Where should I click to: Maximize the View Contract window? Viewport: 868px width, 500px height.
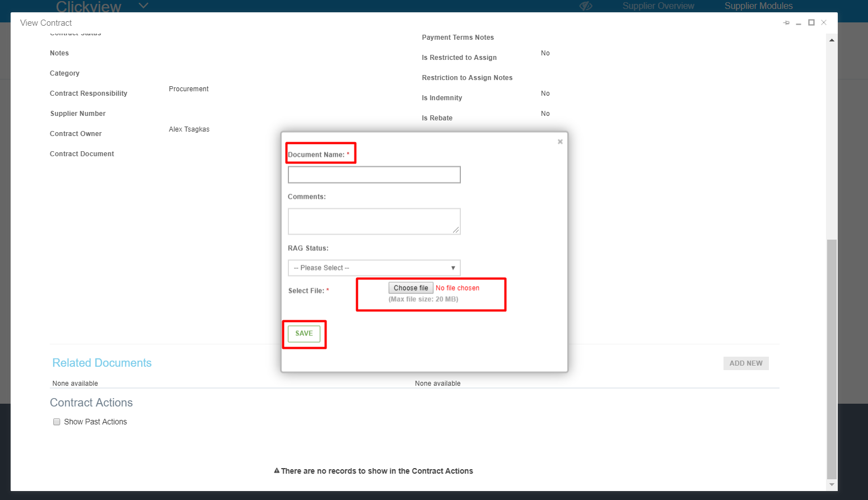[x=811, y=23]
